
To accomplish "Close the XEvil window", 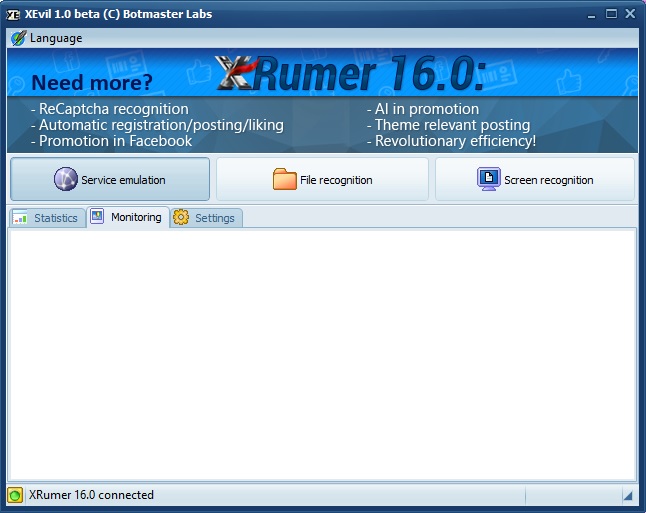I will pyautogui.click(x=630, y=14).
